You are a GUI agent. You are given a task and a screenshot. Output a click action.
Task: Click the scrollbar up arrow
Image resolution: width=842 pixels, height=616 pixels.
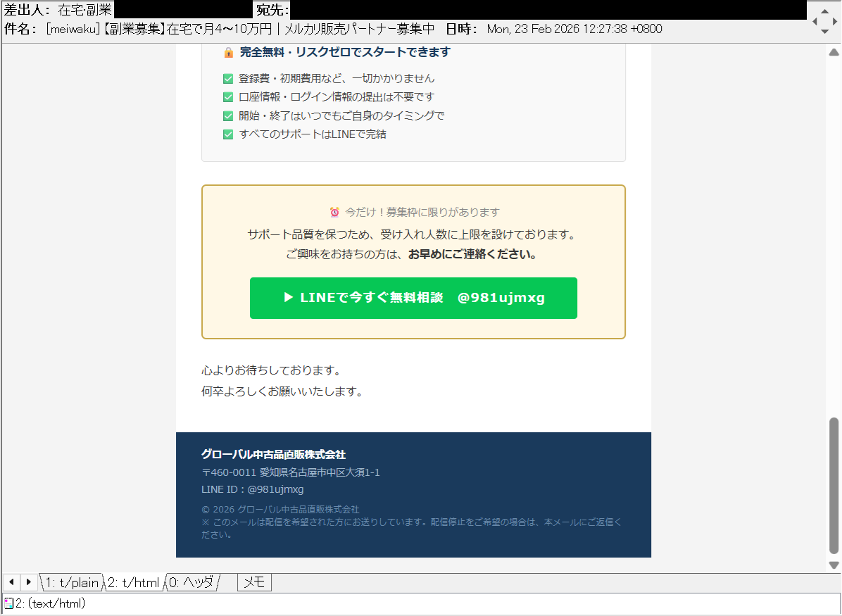click(834, 52)
